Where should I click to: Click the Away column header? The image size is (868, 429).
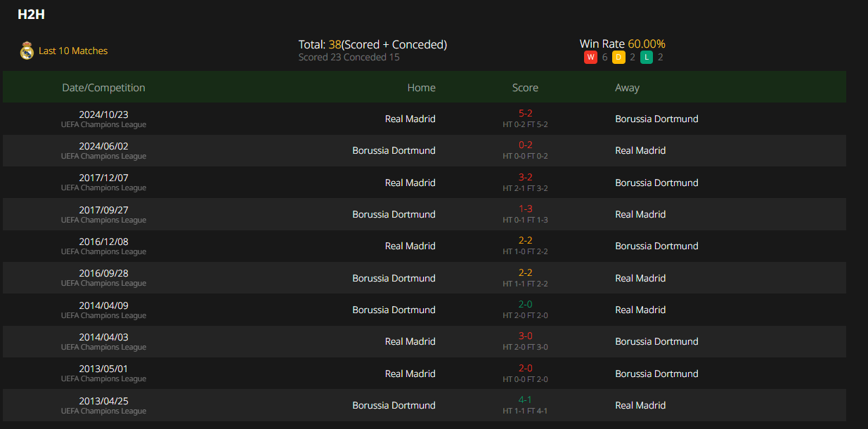[627, 88]
